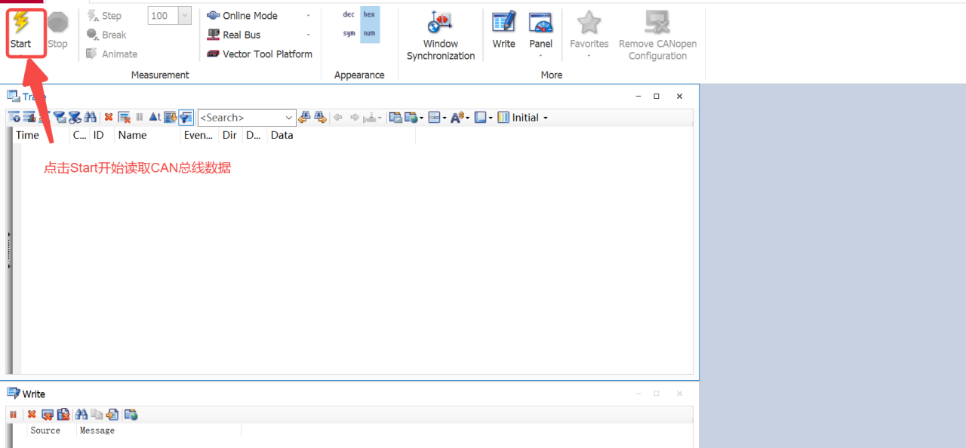966x448 pixels.
Task: Click the binoculars find icon in Trace toolbar
Action: [90, 118]
